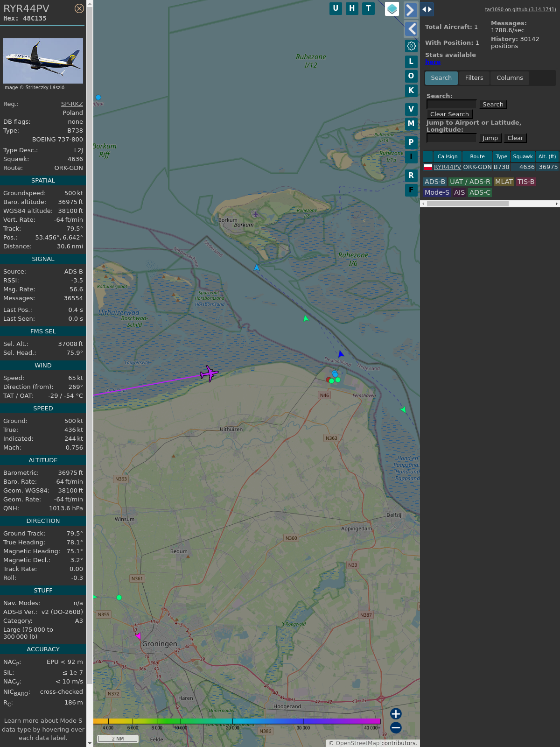Zoom out the map with minus button
Screen dimensions: 560x747
(396, 728)
